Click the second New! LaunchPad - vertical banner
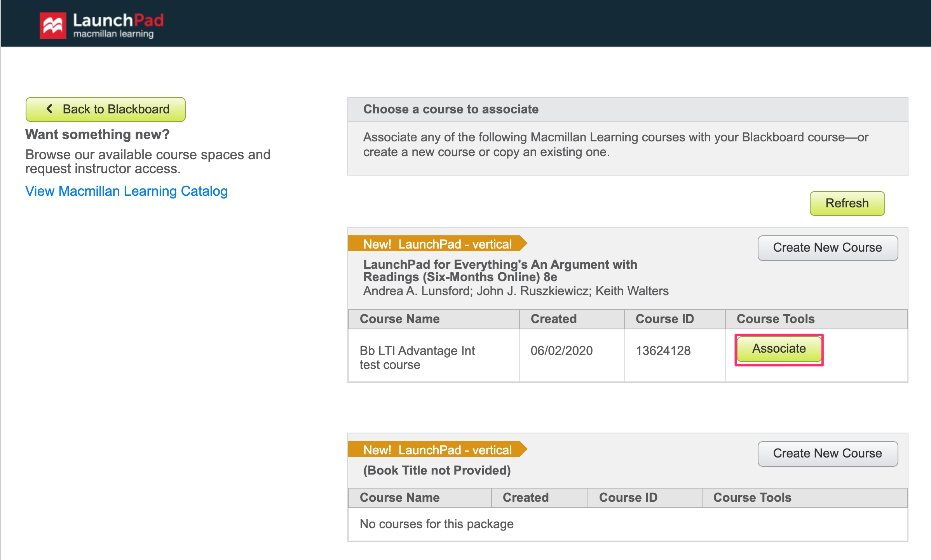 (x=438, y=450)
